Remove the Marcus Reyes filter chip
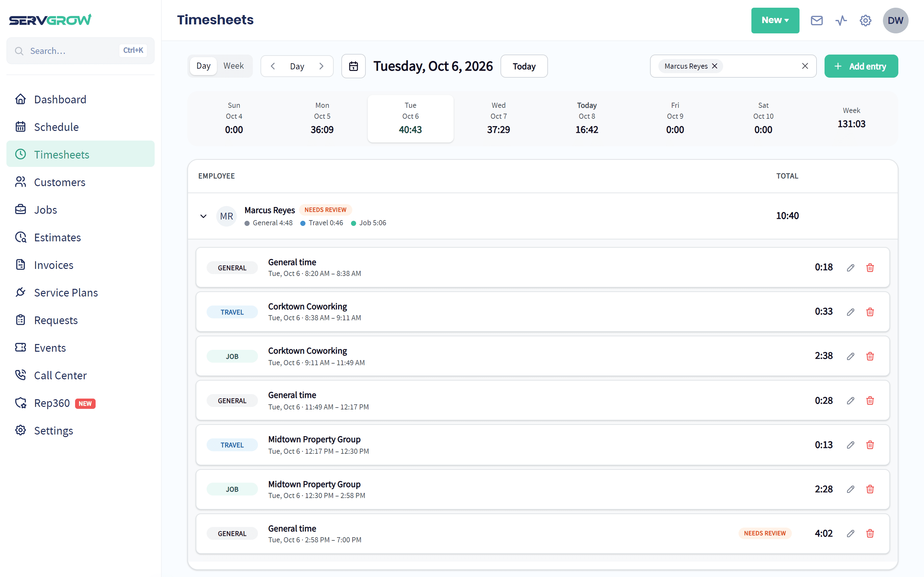The height and width of the screenshot is (577, 924). coord(714,66)
